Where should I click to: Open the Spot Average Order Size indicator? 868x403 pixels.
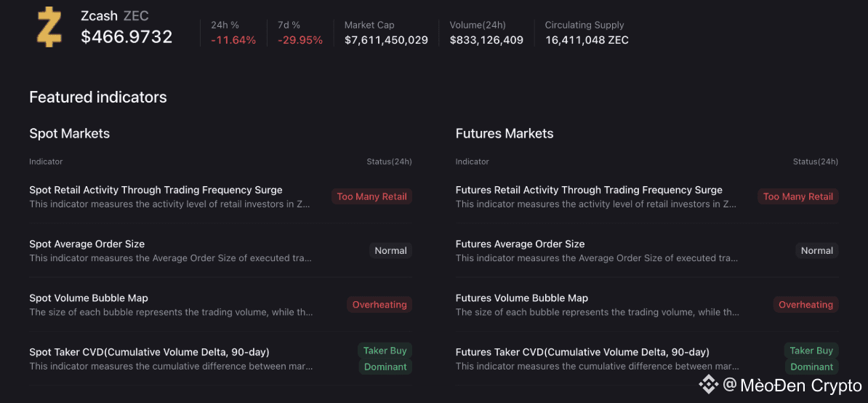[x=87, y=244]
